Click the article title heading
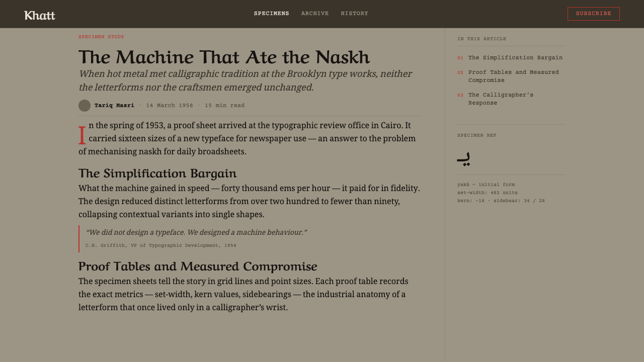 pos(224,57)
